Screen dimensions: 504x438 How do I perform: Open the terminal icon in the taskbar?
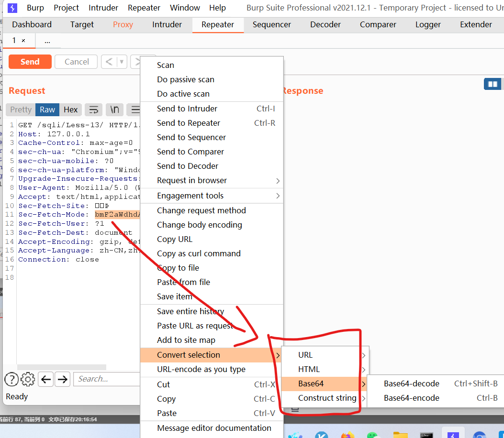[x=426, y=435]
